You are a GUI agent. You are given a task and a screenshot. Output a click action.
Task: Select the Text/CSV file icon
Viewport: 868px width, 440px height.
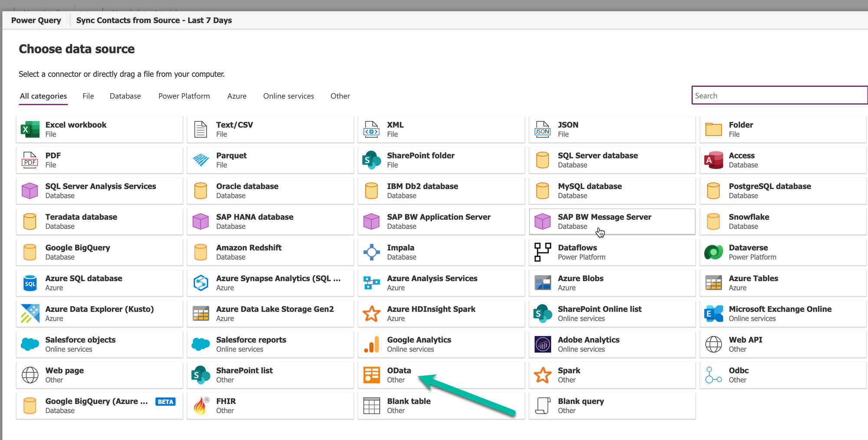pyautogui.click(x=201, y=129)
